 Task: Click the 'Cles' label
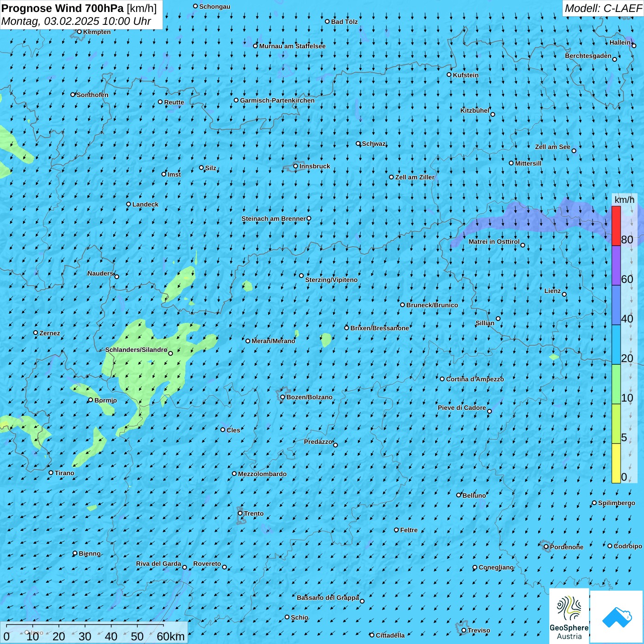coord(233,430)
